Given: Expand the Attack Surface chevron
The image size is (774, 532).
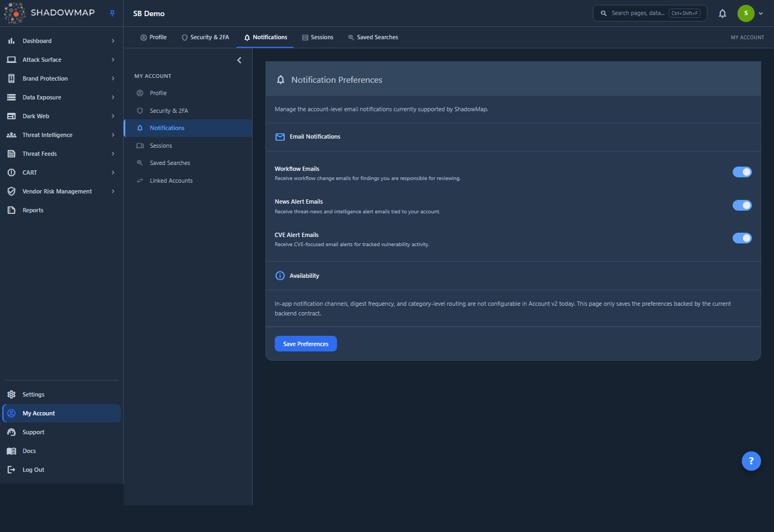Looking at the screenshot, I should pyautogui.click(x=113, y=60).
